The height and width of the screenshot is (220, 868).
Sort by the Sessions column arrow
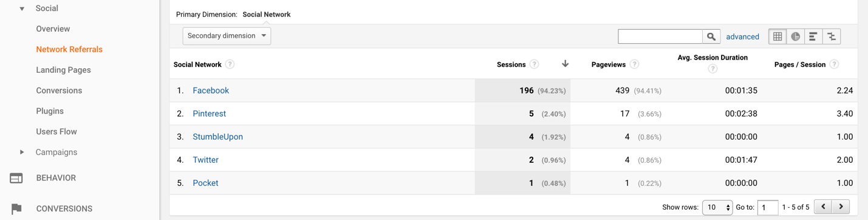565,64
